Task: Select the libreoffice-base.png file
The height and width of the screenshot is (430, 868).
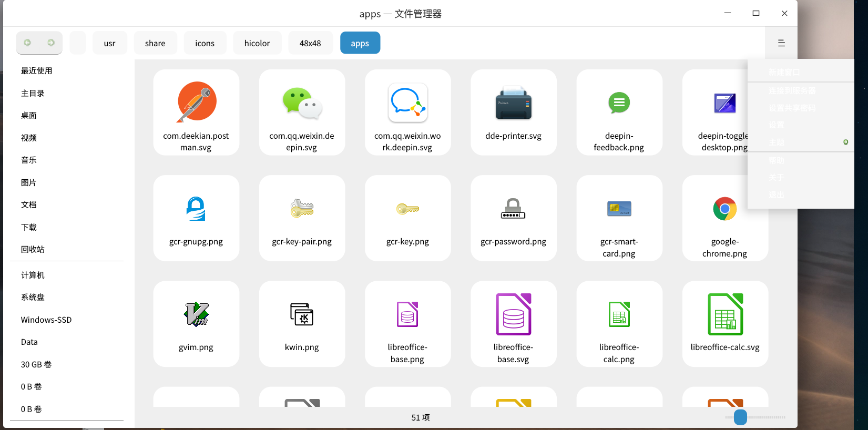Action: pos(407,324)
